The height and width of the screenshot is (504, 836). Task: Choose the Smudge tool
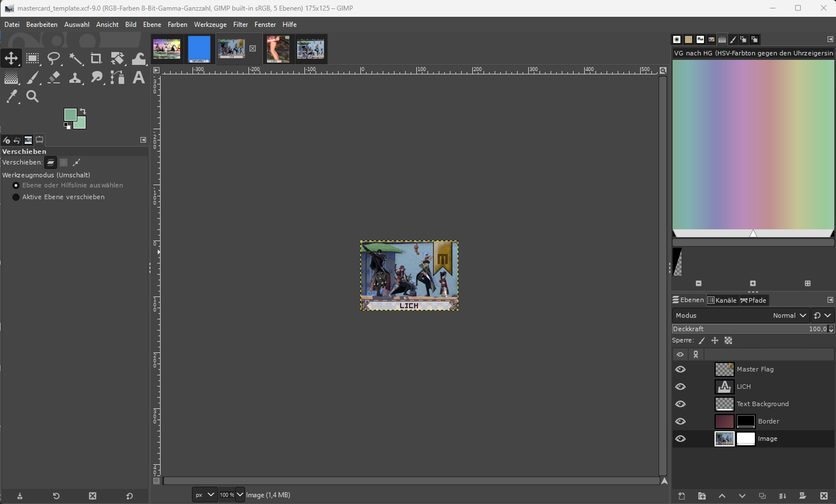point(96,78)
